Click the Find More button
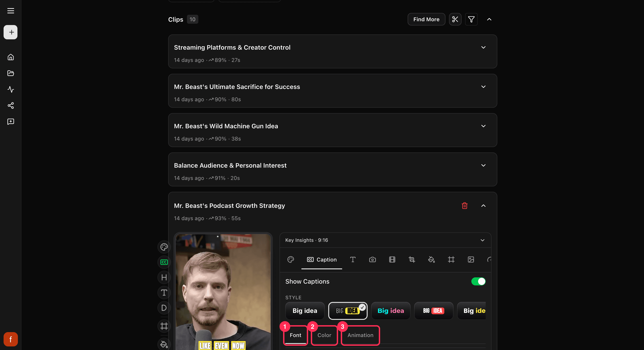The image size is (644, 350). 426,19
